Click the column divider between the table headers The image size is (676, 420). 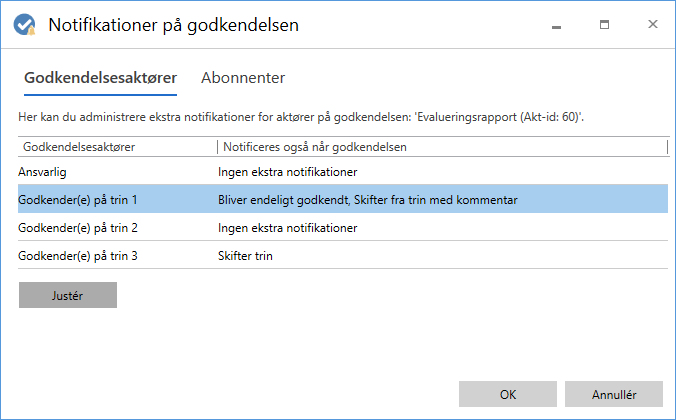(x=217, y=147)
